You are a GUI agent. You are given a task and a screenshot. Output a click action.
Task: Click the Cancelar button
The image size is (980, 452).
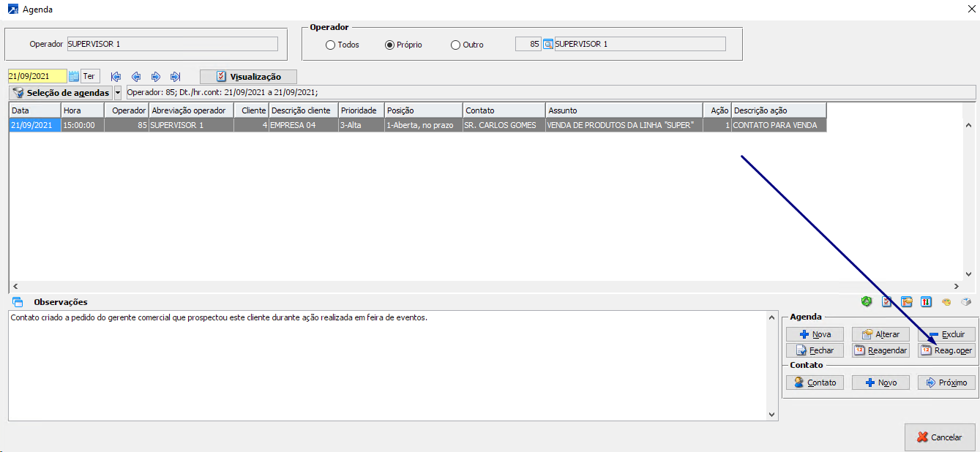pos(940,437)
